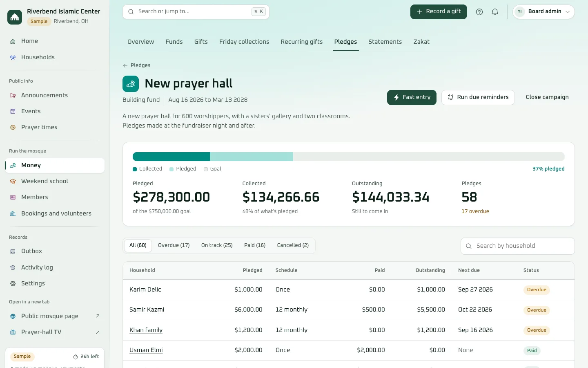Filter pledges by Overdue (17)
Image resolution: width=588 pixels, height=368 pixels.
coord(174,245)
